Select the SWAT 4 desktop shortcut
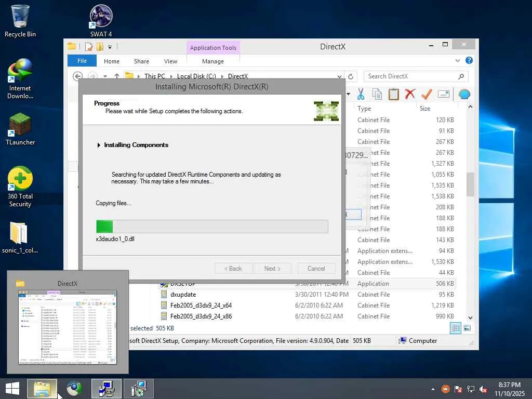 pos(101,21)
